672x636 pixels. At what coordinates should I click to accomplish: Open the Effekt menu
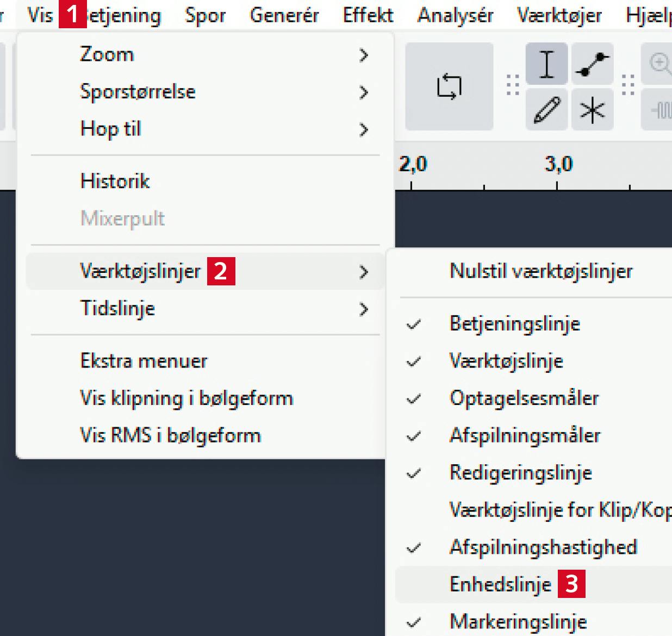tap(368, 15)
